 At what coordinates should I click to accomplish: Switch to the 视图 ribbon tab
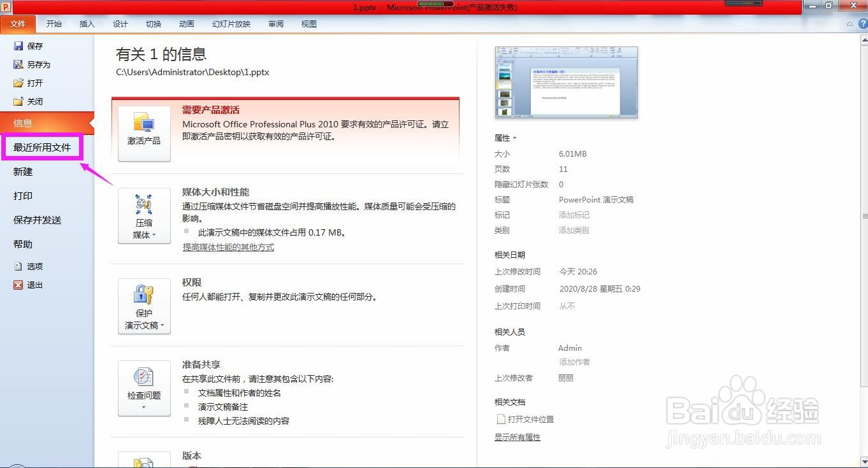(308, 24)
